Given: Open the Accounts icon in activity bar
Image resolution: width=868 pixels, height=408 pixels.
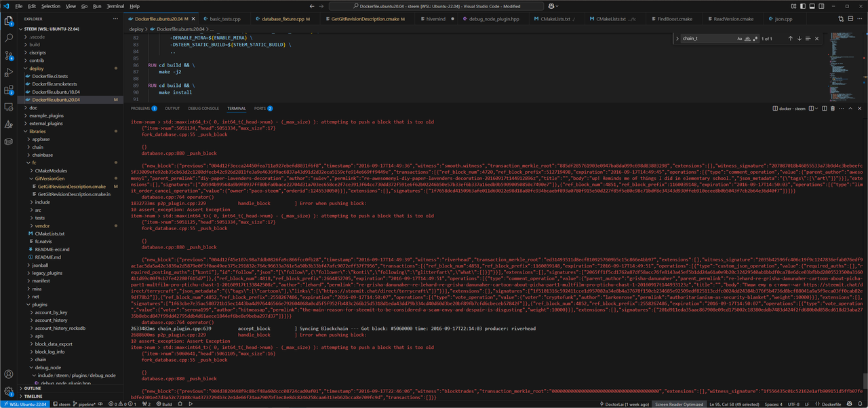Looking at the screenshot, I should point(9,374).
